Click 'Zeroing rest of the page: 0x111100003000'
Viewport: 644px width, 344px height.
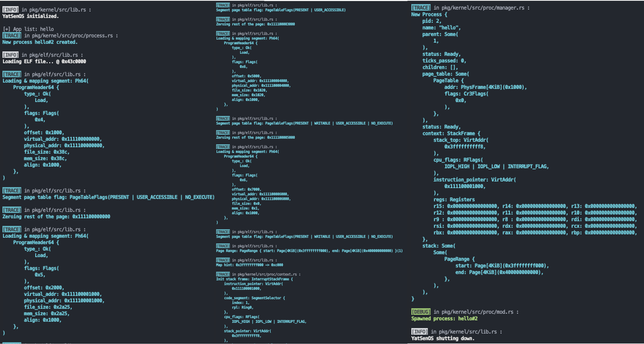tap(255, 24)
